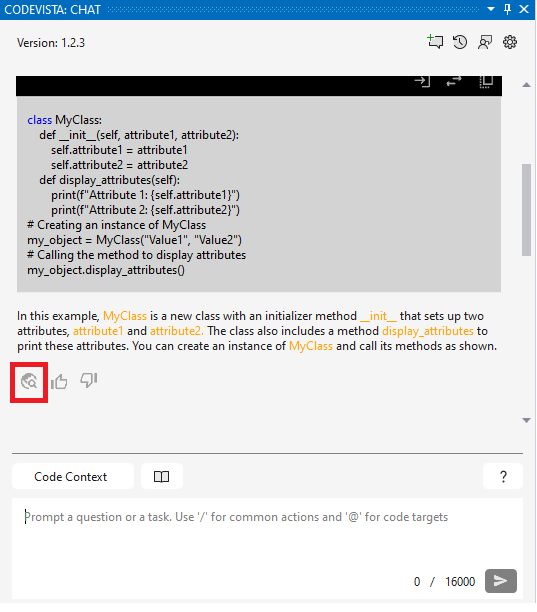The image size is (537, 612).
Task: Copy code block icon
Action: pos(486,82)
